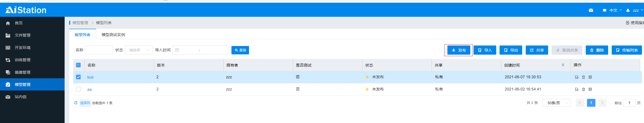Click the mail envelope icon in header
This screenshot has width=644, height=123.
pos(591,10)
